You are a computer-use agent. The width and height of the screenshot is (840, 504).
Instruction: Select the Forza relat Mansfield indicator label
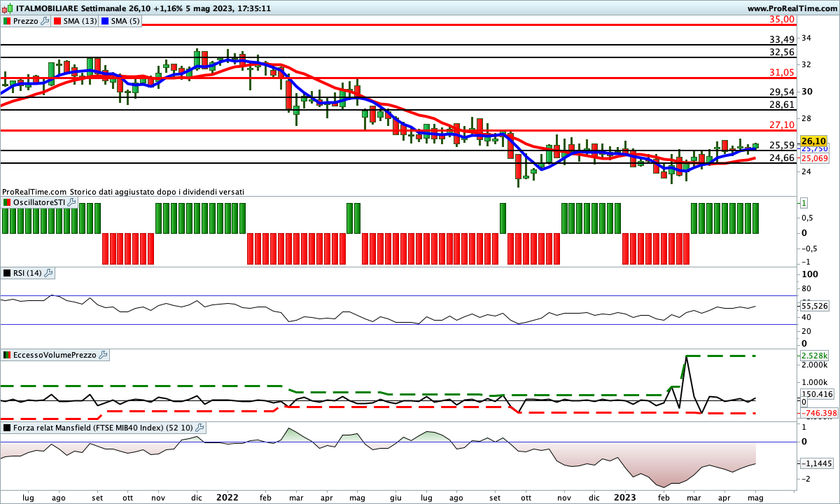coord(104,427)
